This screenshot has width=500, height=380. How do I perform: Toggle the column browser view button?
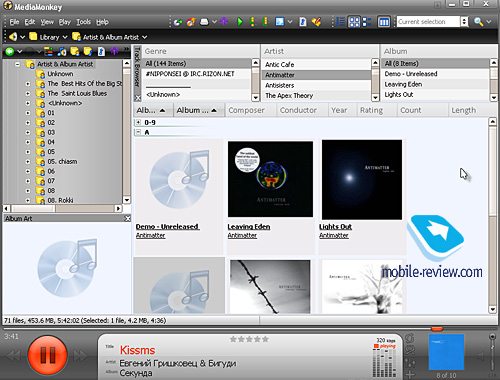[384, 22]
